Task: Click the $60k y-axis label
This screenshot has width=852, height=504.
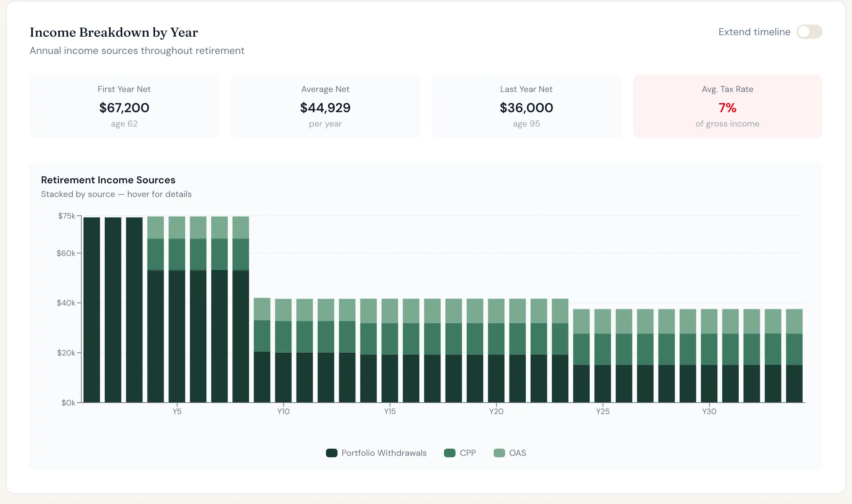Action: (x=66, y=253)
